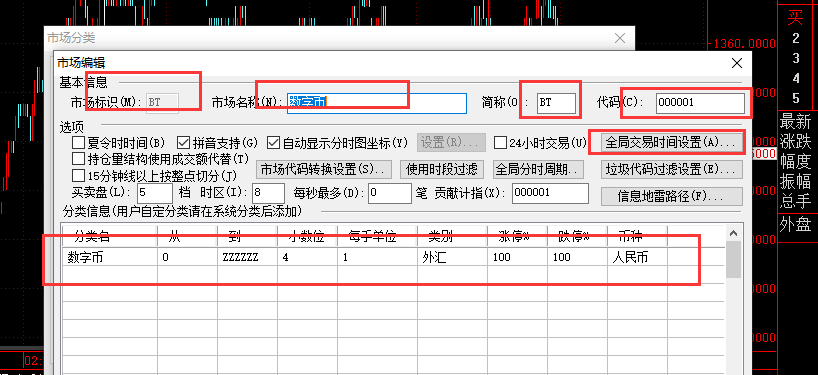Click 外盘 label in the quote panel
This screenshot has height=375, width=818.
pyautogui.click(x=795, y=224)
